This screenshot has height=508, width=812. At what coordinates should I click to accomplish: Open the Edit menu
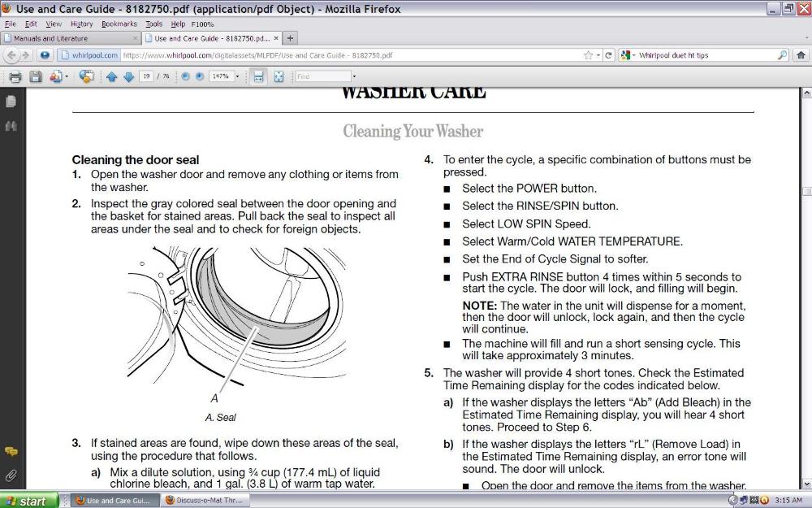31,24
